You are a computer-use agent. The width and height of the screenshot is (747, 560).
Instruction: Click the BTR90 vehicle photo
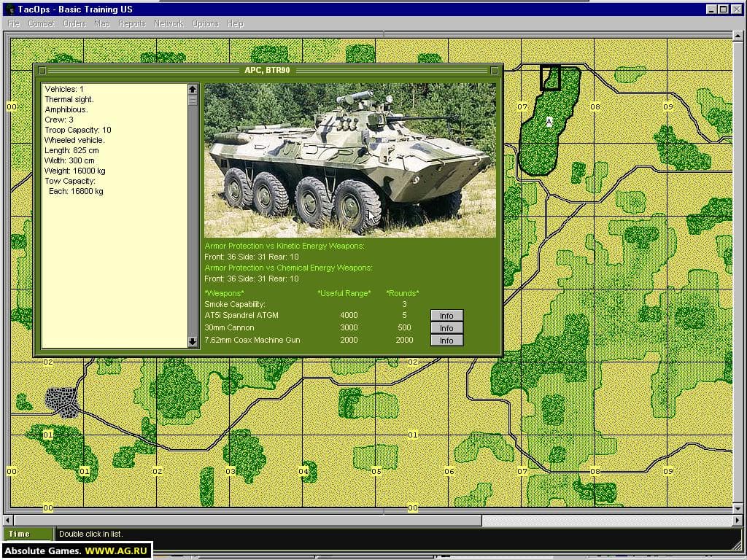pyautogui.click(x=349, y=160)
